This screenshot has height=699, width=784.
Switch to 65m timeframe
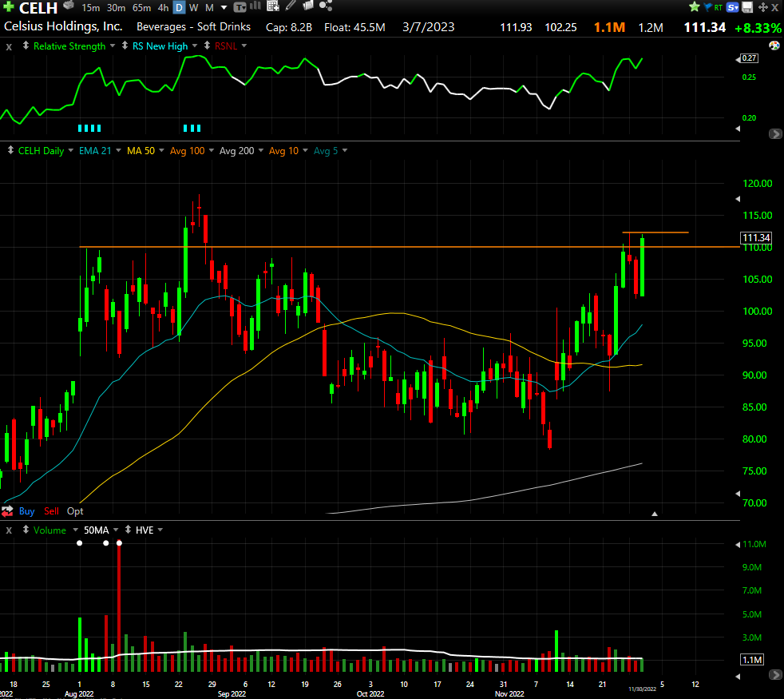tap(141, 7)
